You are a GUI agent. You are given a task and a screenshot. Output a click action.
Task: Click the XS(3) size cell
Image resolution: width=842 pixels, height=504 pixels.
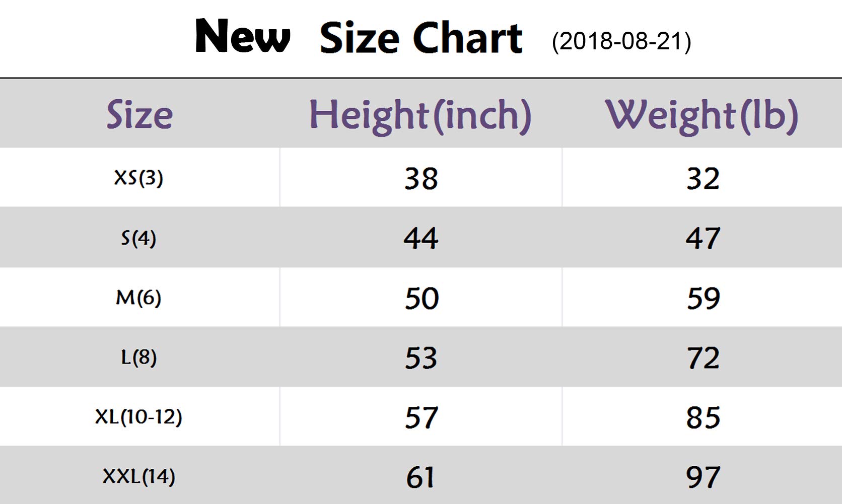[x=138, y=178]
